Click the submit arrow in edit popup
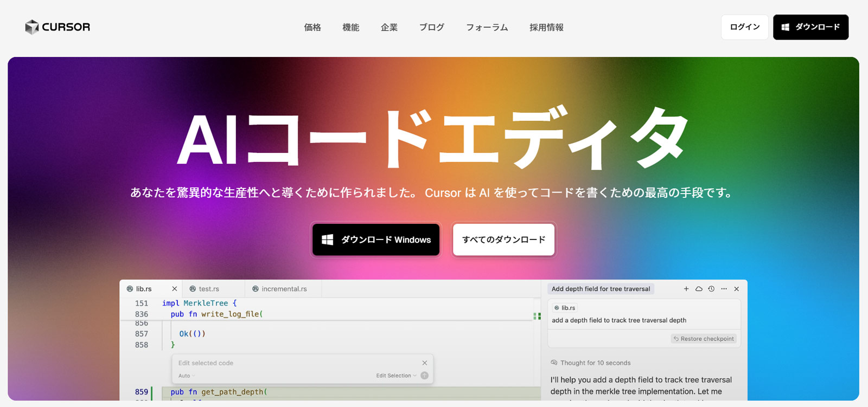The image size is (868, 407). 425,376
